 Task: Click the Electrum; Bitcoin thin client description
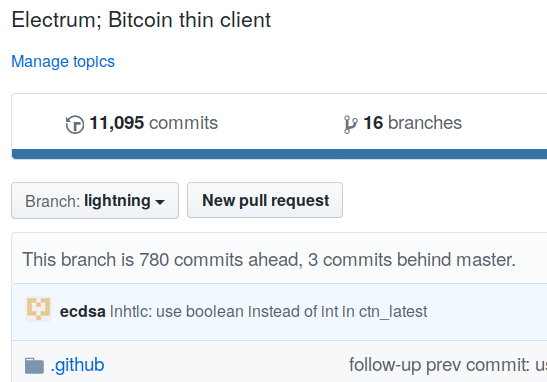coord(141,20)
